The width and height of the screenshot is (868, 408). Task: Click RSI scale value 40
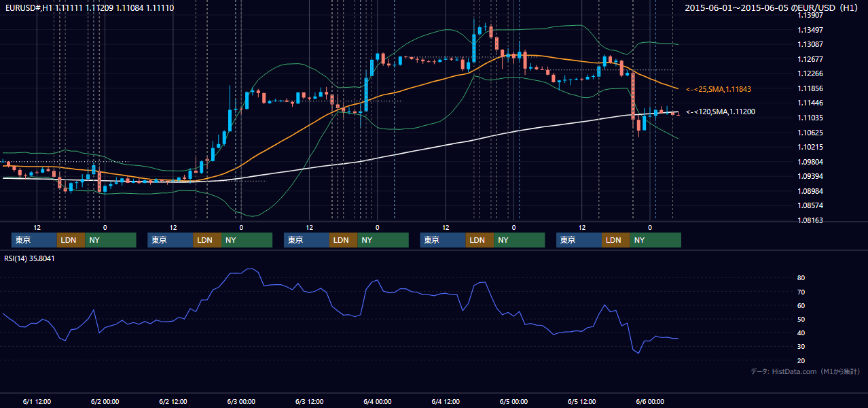tap(801, 333)
